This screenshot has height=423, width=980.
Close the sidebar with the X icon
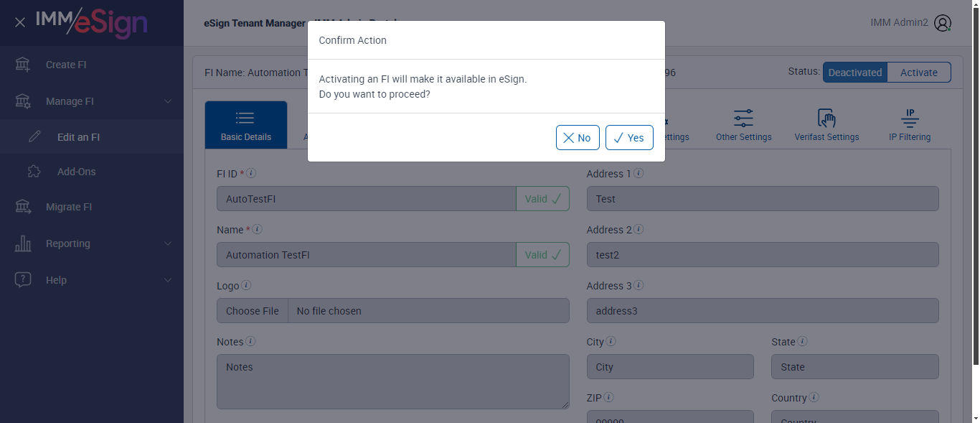[20, 23]
